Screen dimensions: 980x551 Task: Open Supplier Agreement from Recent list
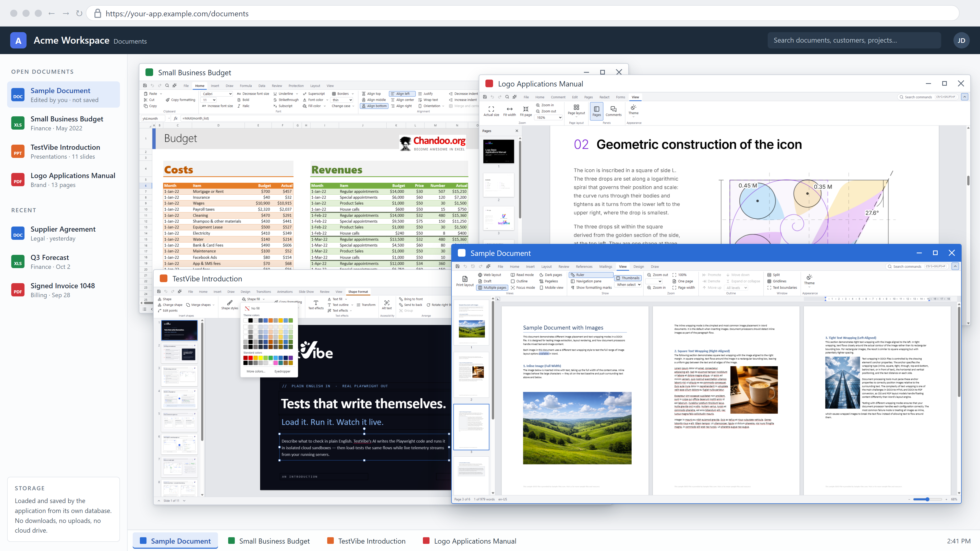(64, 233)
